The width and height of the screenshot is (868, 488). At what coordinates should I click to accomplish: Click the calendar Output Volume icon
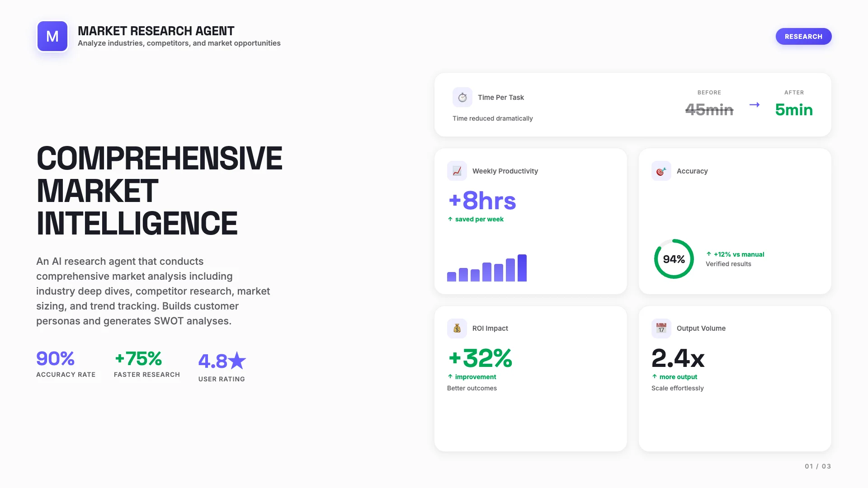click(x=661, y=328)
